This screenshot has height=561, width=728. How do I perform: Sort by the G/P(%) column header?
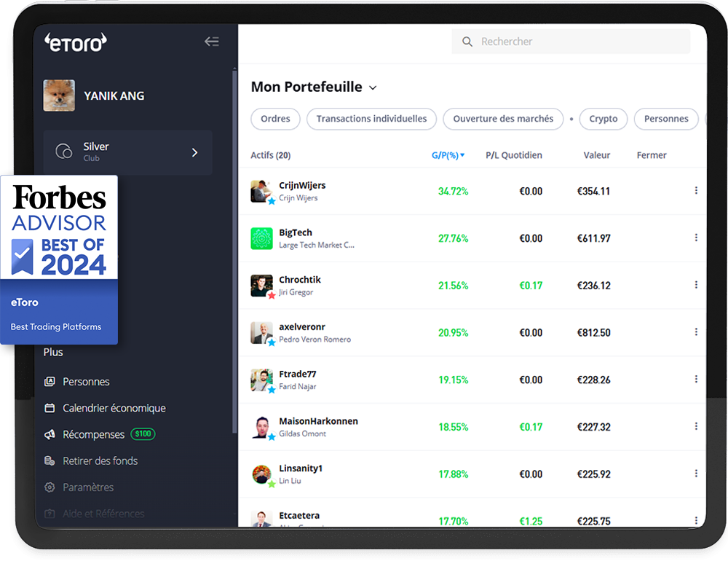[x=447, y=155]
